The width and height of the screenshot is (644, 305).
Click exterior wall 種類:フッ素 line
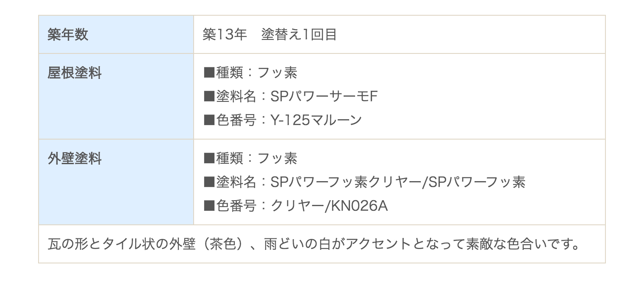coord(250,159)
